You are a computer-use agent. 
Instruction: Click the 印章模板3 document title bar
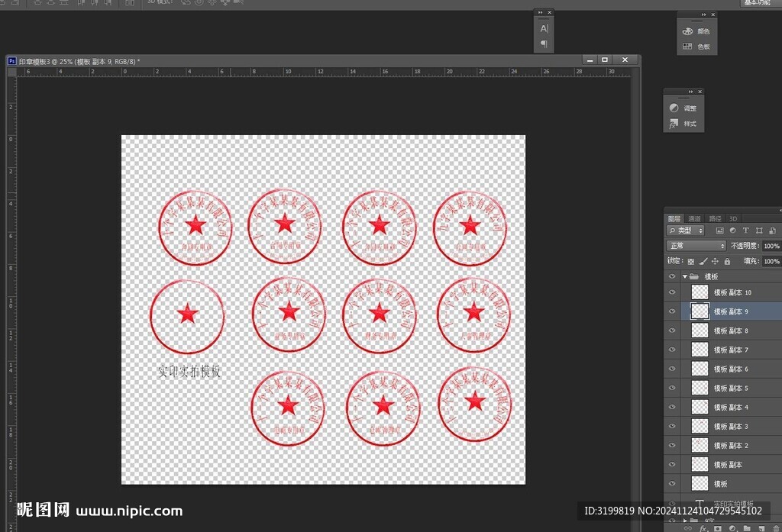pos(323,61)
